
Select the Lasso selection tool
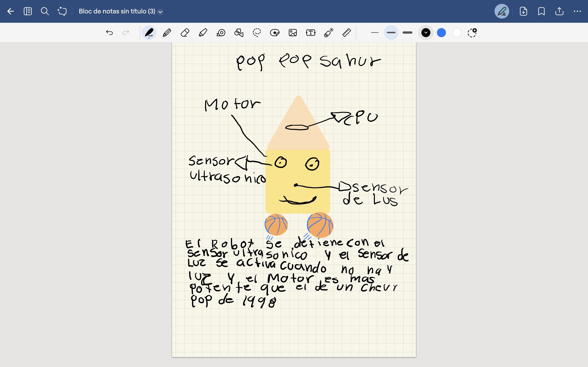[x=257, y=33]
